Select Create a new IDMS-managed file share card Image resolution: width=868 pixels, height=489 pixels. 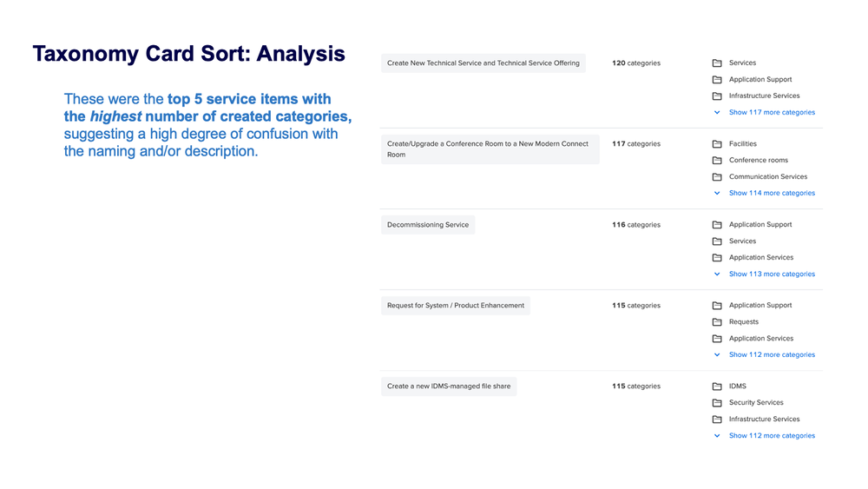449,387
